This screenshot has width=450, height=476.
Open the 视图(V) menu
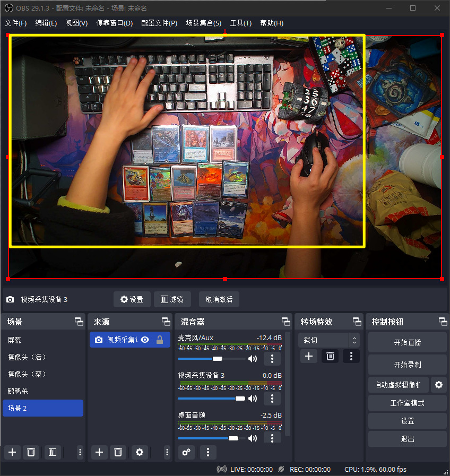(x=76, y=23)
